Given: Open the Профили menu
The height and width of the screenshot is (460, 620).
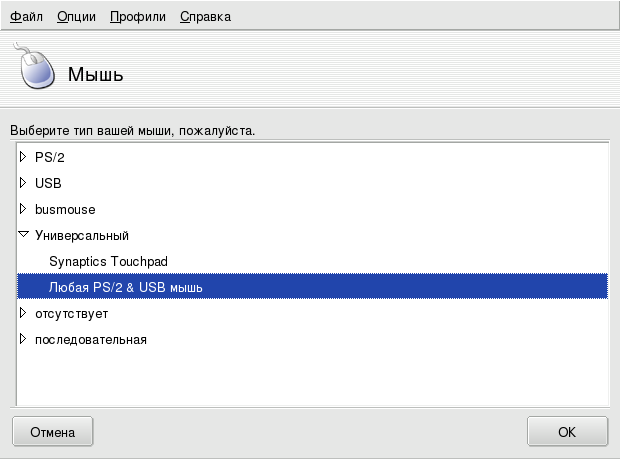Looking at the screenshot, I should [x=137, y=17].
